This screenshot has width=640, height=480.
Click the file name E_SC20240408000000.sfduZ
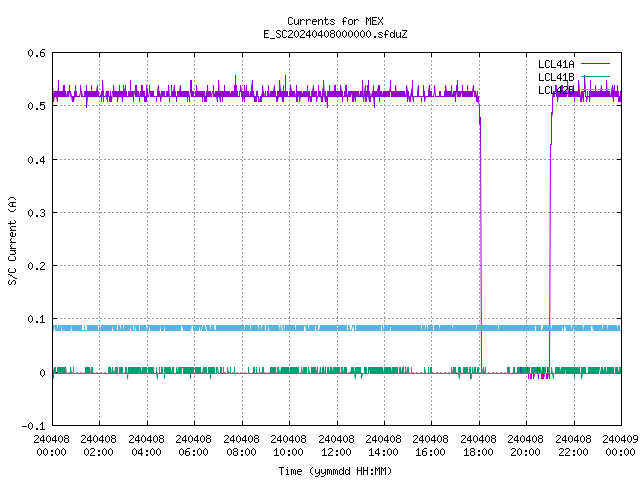click(x=335, y=34)
